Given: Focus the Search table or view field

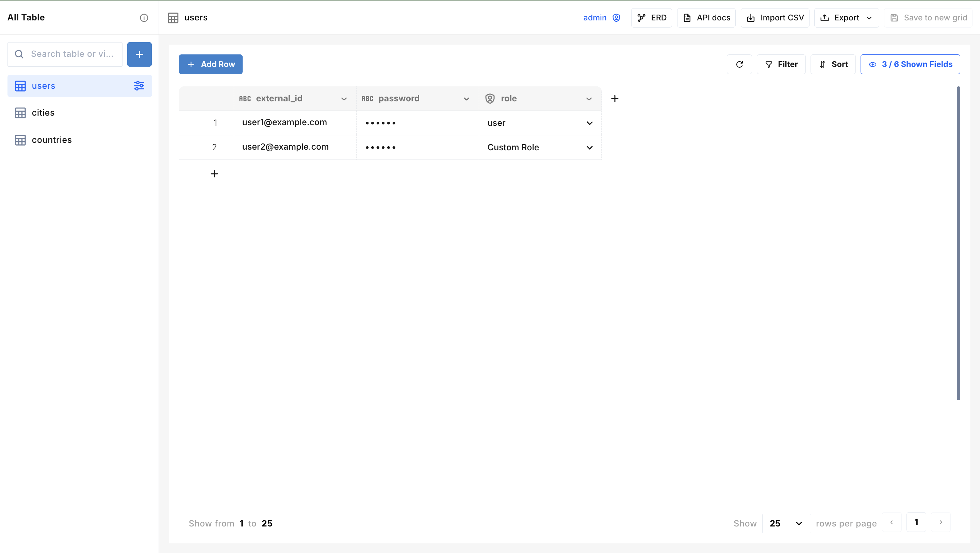Looking at the screenshot, I should tap(72, 54).
